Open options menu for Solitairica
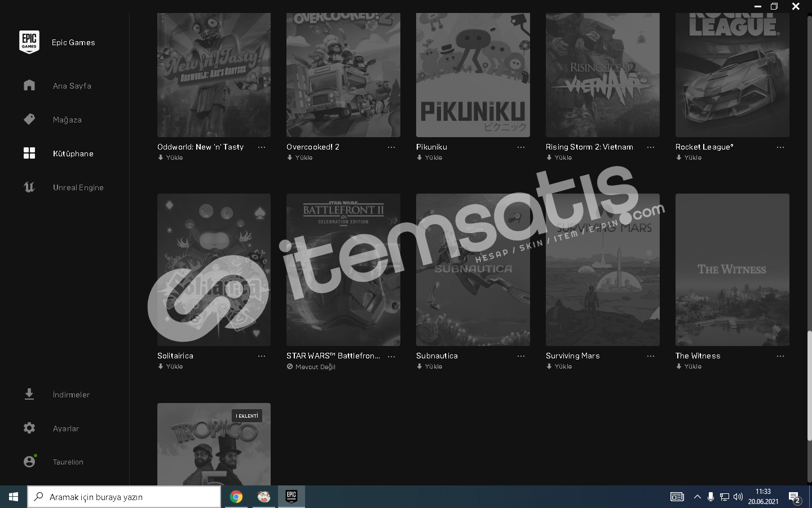812x508 pixels. click(x=262, y=356)
